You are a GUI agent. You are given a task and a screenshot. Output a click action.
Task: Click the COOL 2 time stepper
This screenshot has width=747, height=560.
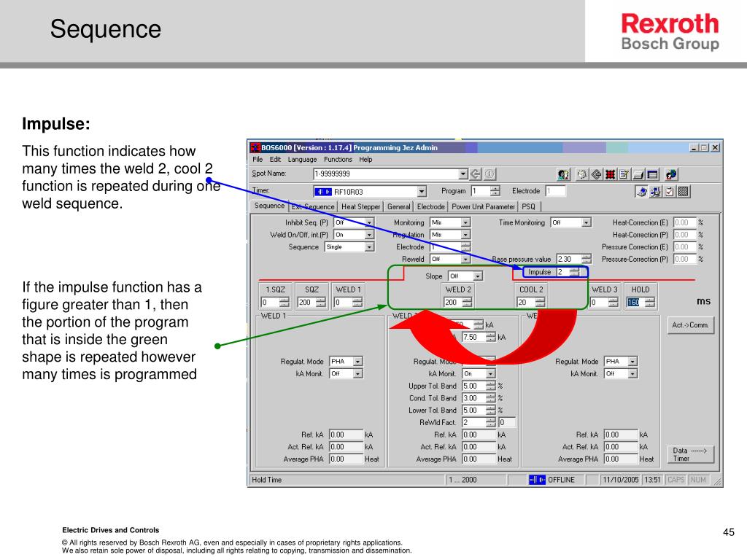[541, 303]
